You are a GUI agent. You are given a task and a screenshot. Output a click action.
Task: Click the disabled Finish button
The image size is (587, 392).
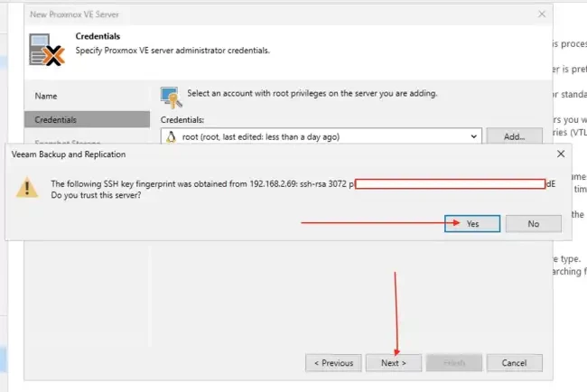click(x=454, y=363)
